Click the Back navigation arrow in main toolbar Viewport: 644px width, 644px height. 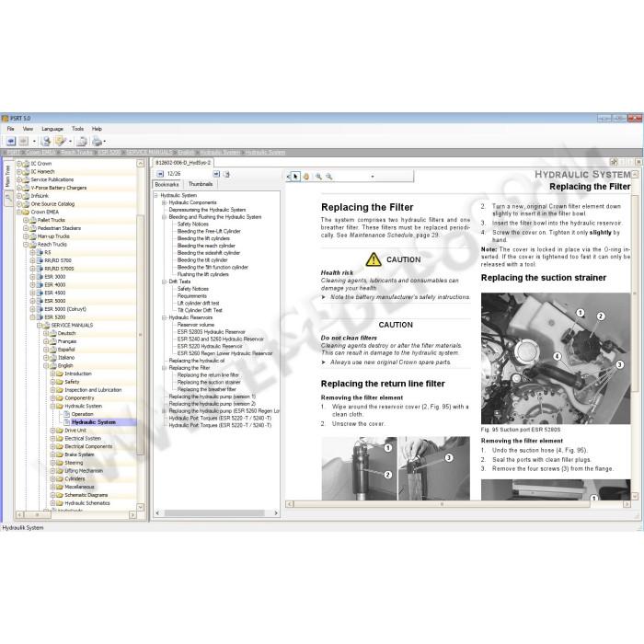[11, 142]
